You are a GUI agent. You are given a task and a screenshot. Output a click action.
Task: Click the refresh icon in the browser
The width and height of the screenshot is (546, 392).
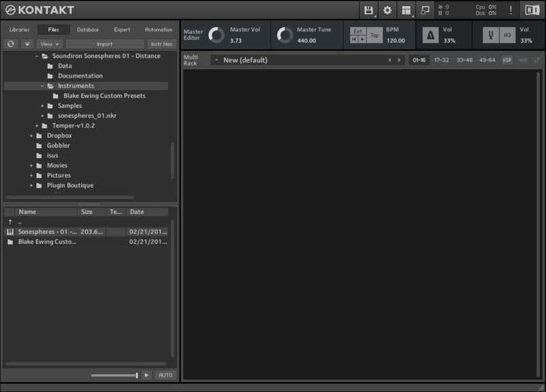[x=11, y=44]
